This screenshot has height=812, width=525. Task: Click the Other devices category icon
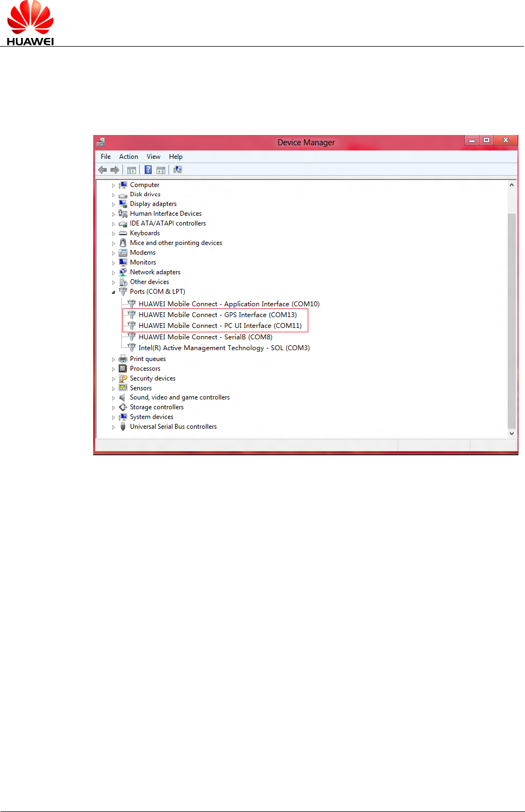tap(123, 282)
